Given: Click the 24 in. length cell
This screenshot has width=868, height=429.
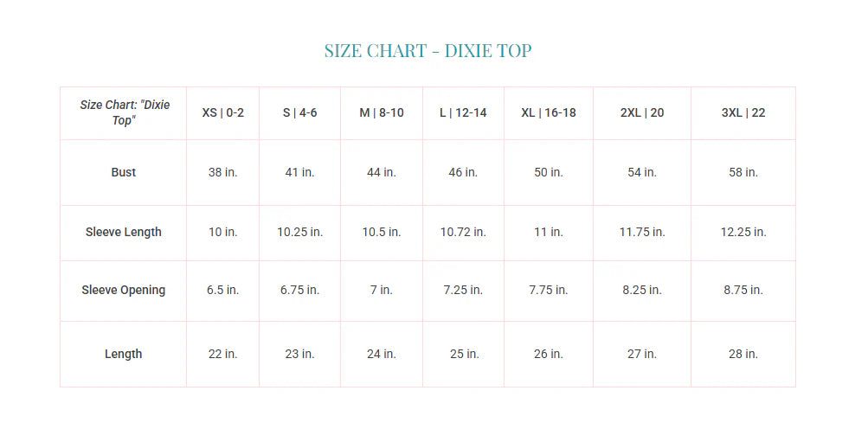Looking at the screenshot, I should (x=382, y=354).
